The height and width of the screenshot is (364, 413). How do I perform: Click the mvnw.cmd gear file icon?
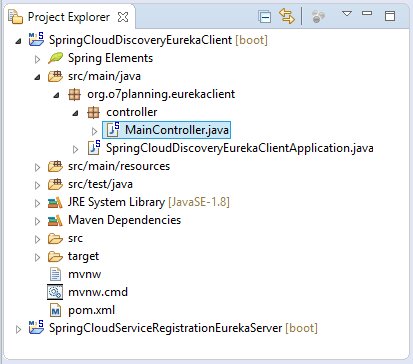click(55, 292)
